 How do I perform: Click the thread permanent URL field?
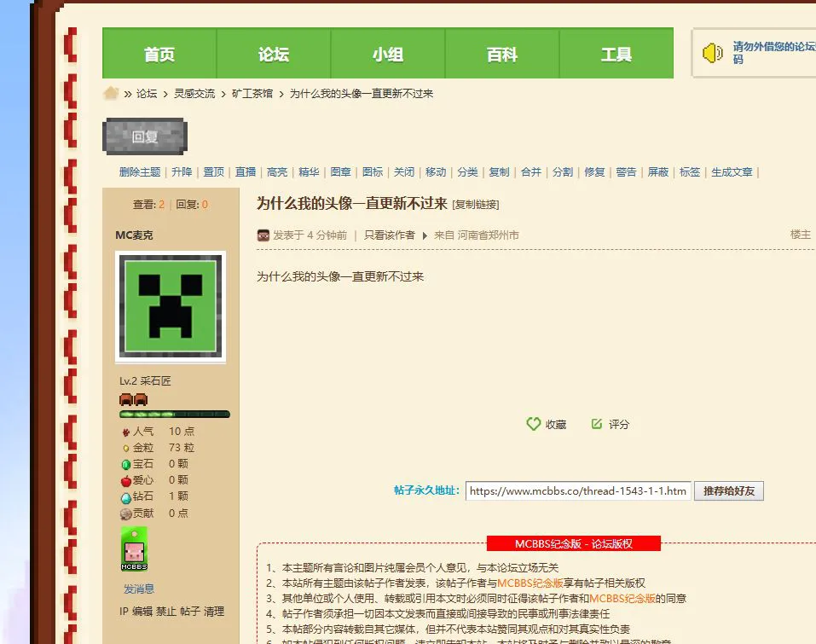click(578, 491)
